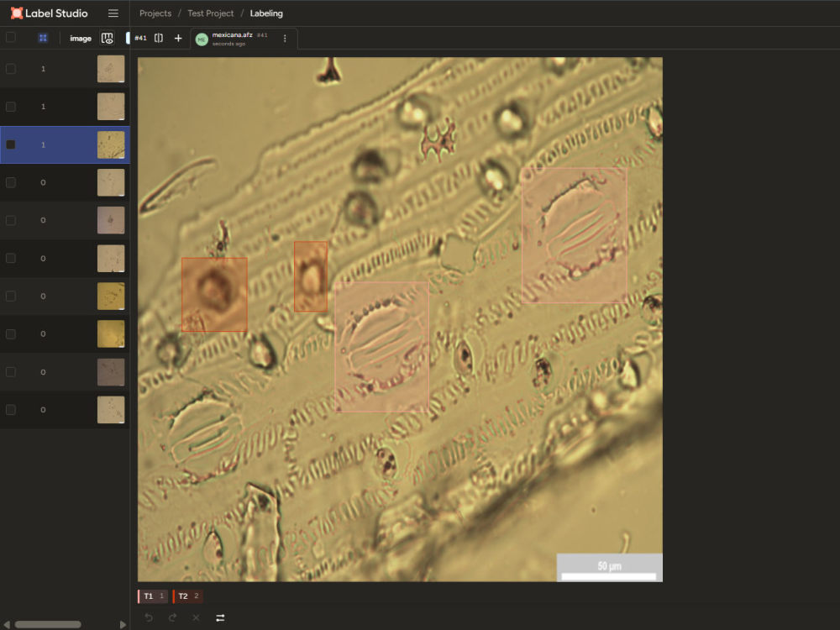840x630 pixels.
Task: Check the seventh task row checkbox
Action: click(10, 297)
